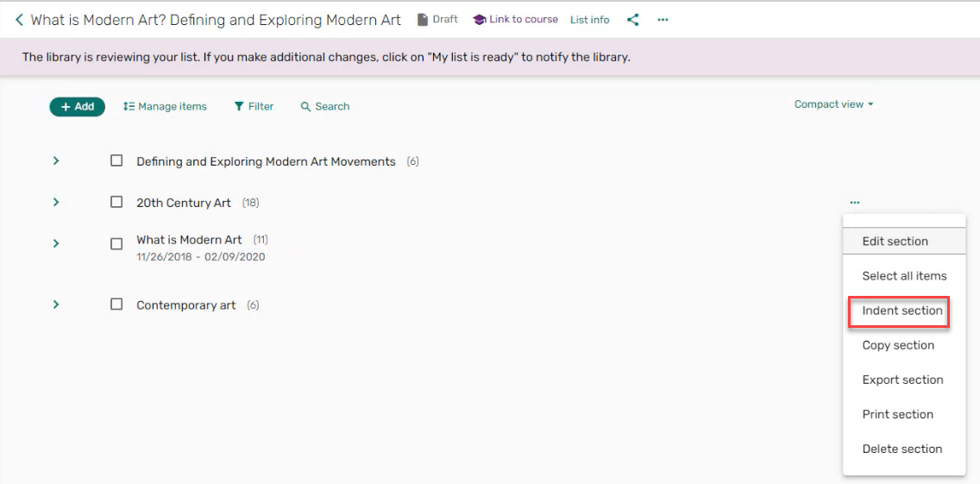980x484 pixels.
Task: Open the List info link
Action: pyautogui.click(x=589, y=20)
